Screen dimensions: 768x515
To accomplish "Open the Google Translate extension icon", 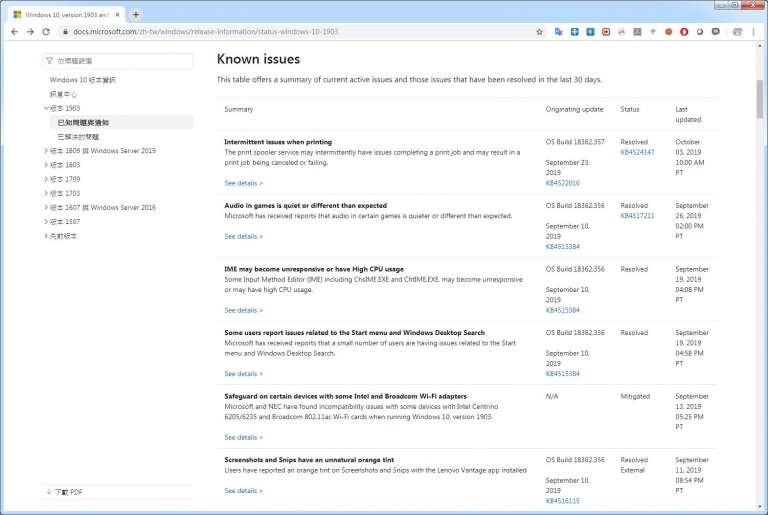I will (558, 32).
